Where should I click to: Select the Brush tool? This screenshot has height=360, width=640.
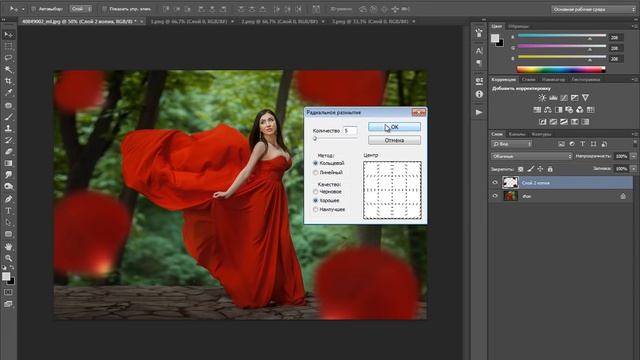[8, 117]
